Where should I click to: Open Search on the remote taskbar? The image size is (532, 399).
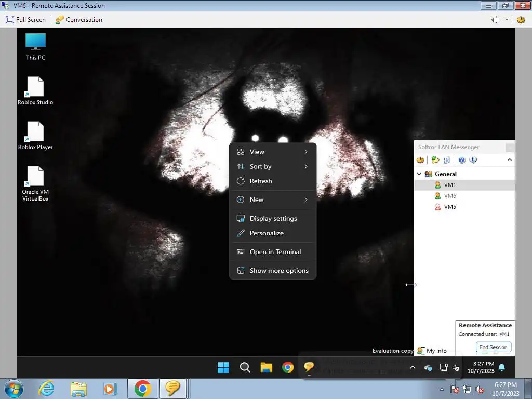245,367
